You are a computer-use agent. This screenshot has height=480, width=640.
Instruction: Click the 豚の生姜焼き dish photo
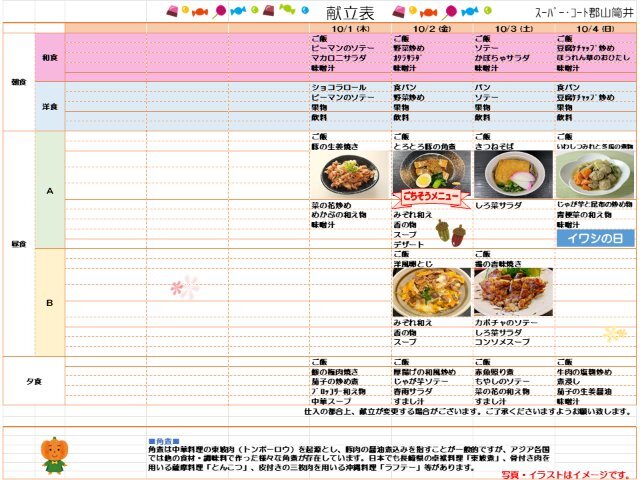(x=350, y=176)
